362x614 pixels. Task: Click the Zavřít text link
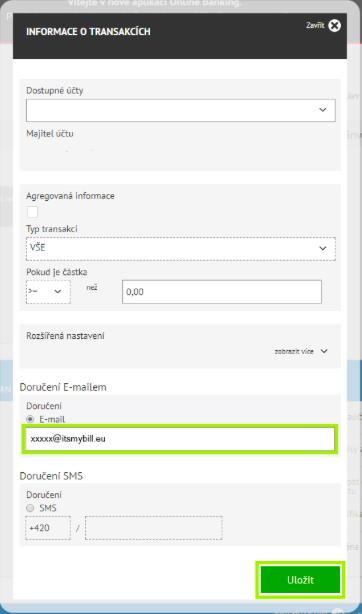tap(315, 25)
